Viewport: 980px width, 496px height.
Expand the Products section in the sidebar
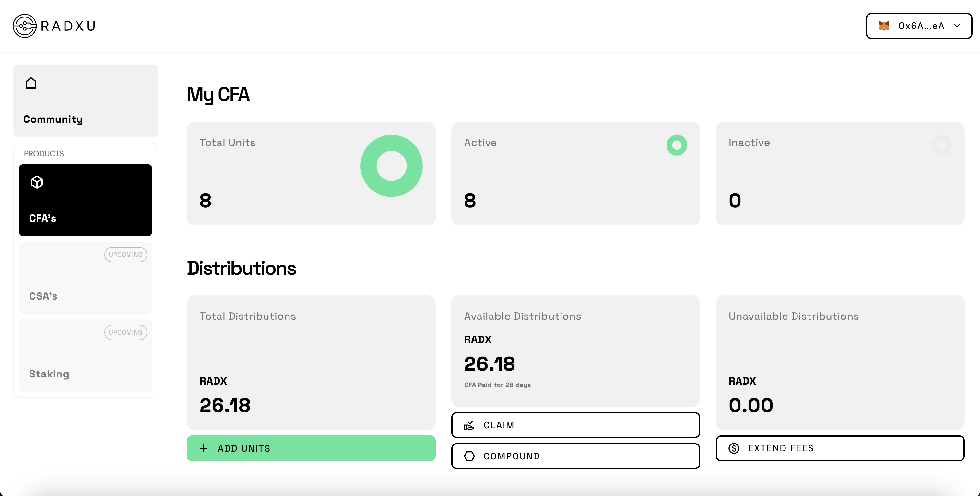click(x=43, y=153)
